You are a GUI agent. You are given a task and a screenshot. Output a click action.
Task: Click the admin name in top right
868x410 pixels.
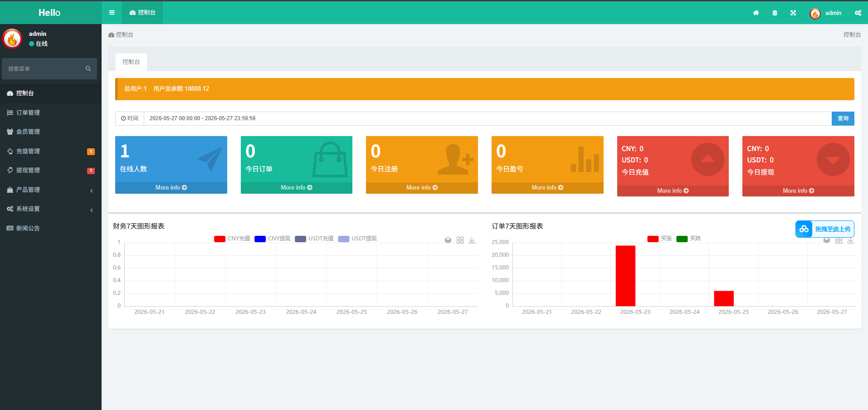(833, 13)
